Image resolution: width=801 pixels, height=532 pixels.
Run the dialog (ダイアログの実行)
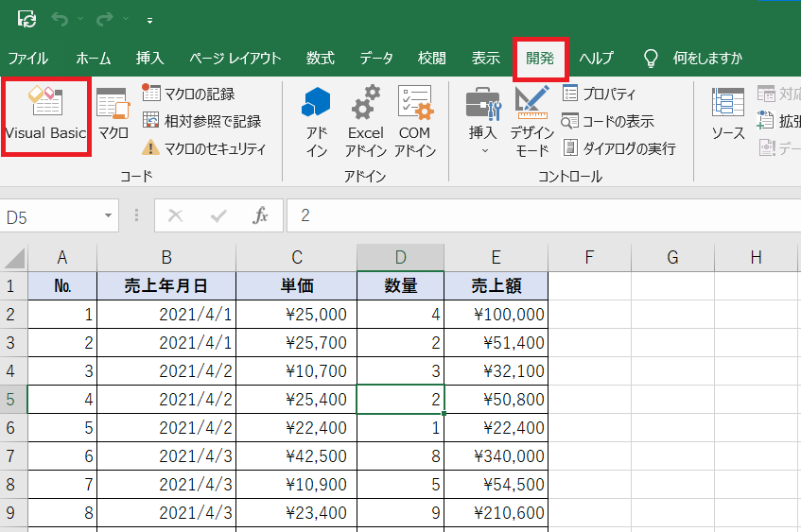[619, 148]
